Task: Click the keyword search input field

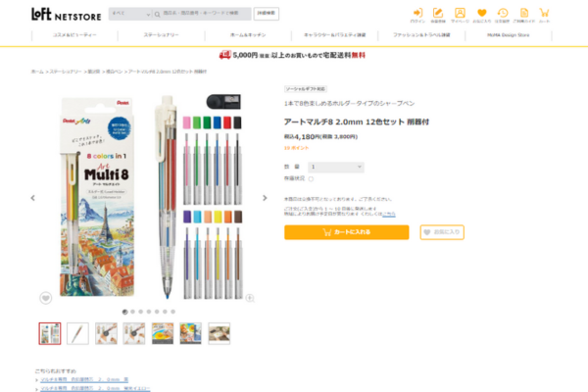Action: (x=202, y=14)
